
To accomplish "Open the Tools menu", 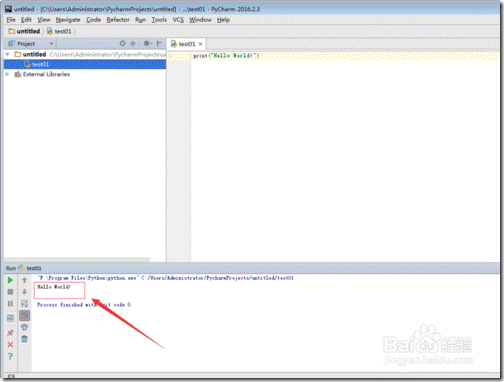I will click(x=159, y=20).
